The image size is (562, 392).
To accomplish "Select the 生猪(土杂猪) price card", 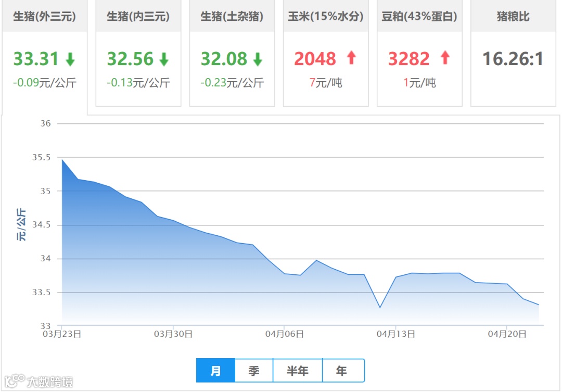I will (x=232, y=53).
